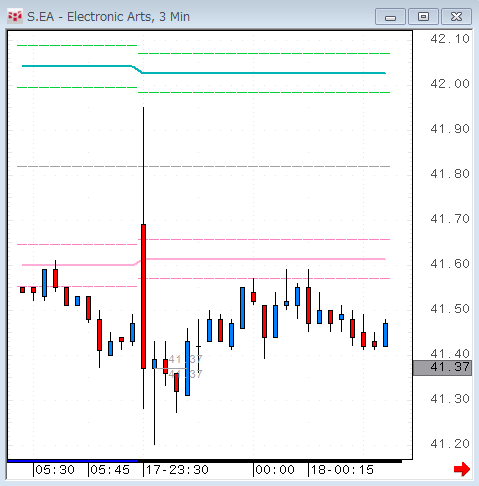The height and width of the screenshot is (486, 479).
Task: Click the 42.10 price scale label
Action: pyautogui.click(x=450, y=39)
